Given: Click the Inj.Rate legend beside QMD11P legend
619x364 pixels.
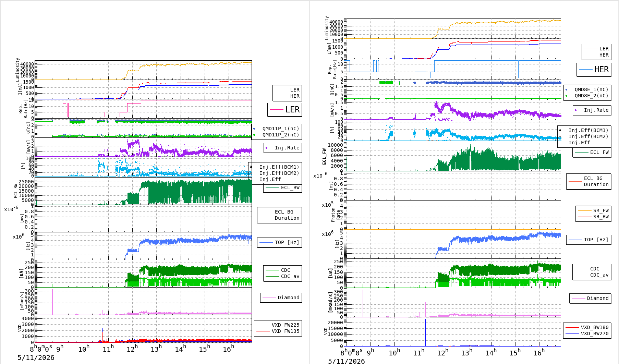Looking at the screenshot, I should pyautogui.click(x=283, y=148).
